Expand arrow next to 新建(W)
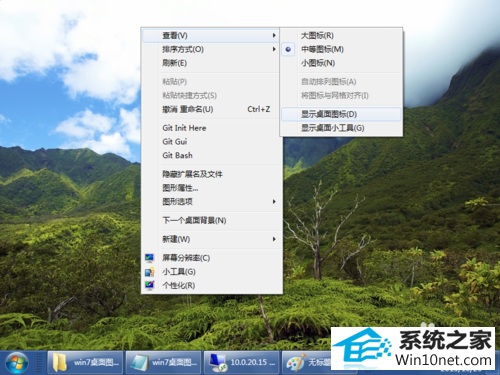Viewport: 500px width, 375px height. click(x=274, y=239)
